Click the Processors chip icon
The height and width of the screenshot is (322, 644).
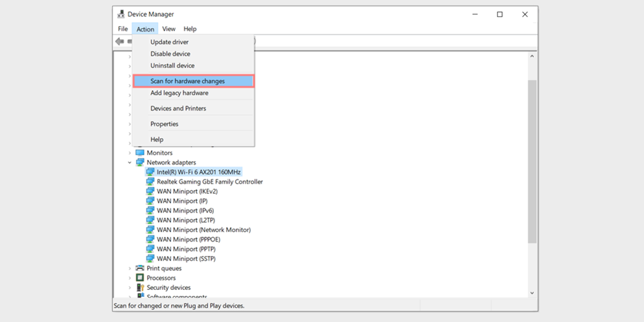pos(140,277)
